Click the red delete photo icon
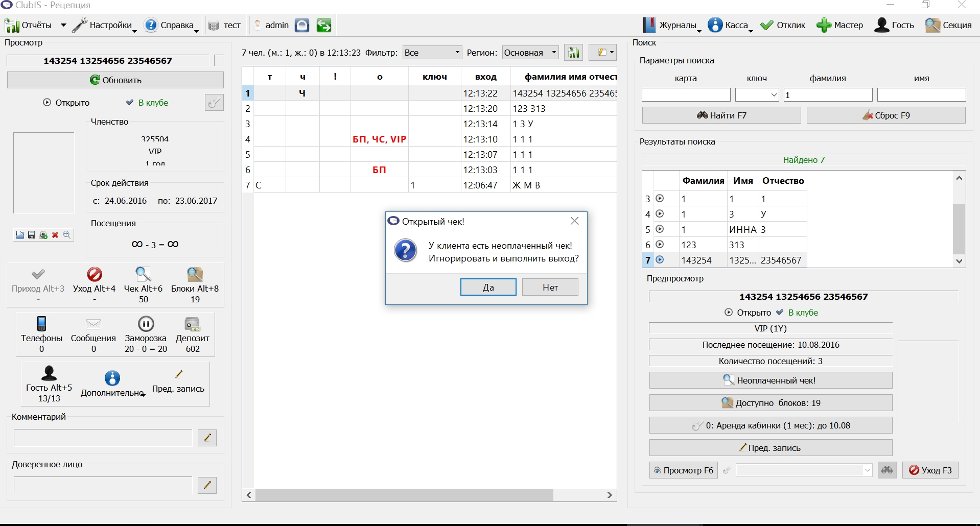The image size is (980, 526). click(x=55, y=235)
